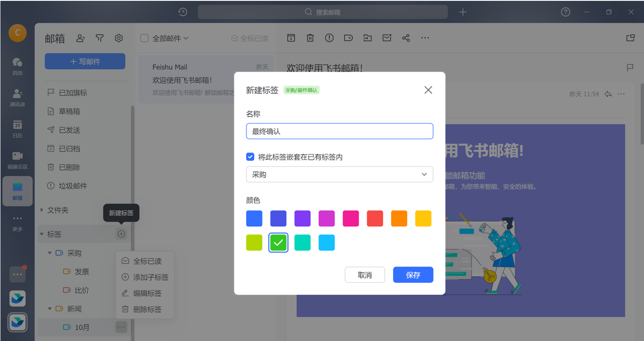
Task: Open the help question mark icon
Action: point(566,12)
